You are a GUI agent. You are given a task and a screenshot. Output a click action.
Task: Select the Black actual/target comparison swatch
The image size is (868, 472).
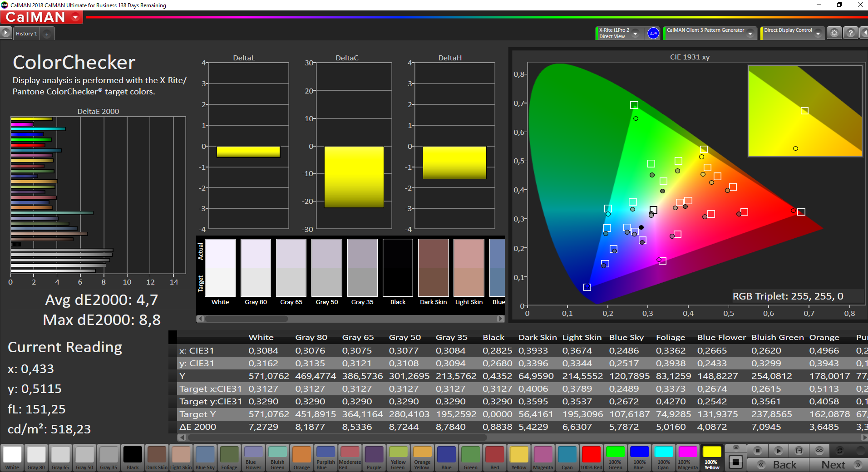tap(398, 268)
